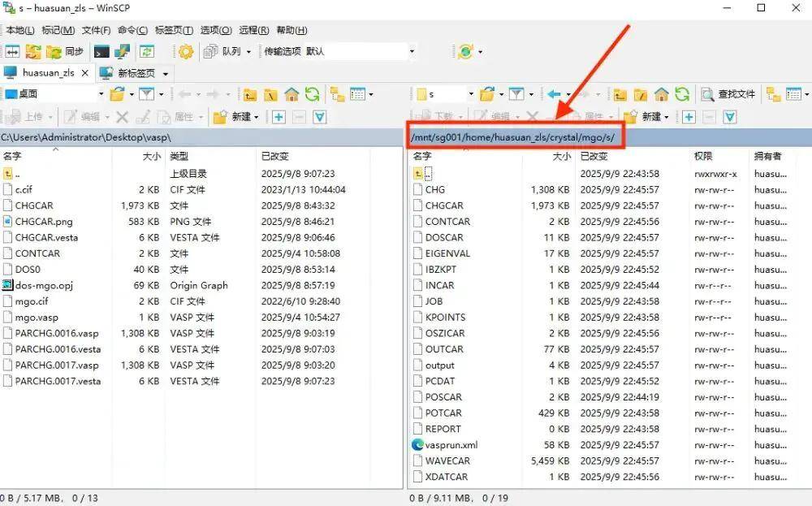The height and width of the screenshot is (506, 812).
Task: Click the preferences gear icon
Action: [186, 51]
